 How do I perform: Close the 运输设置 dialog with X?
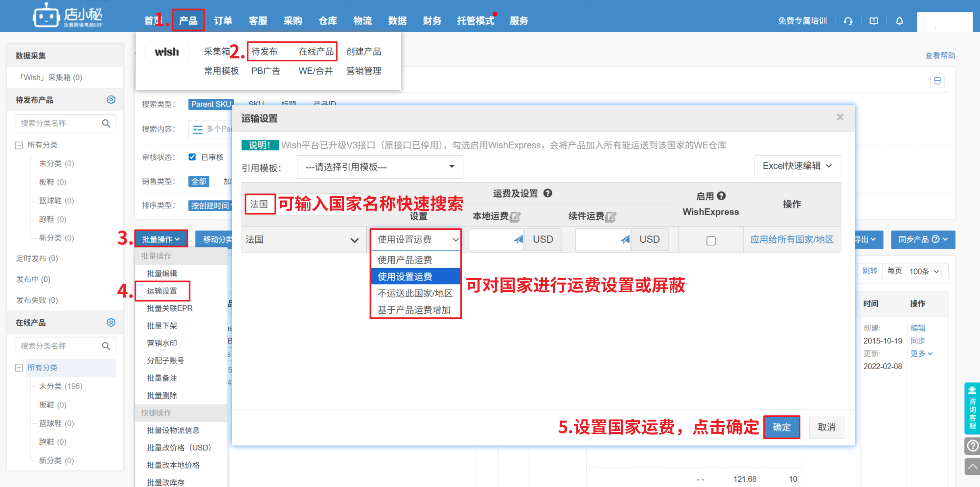840,117
